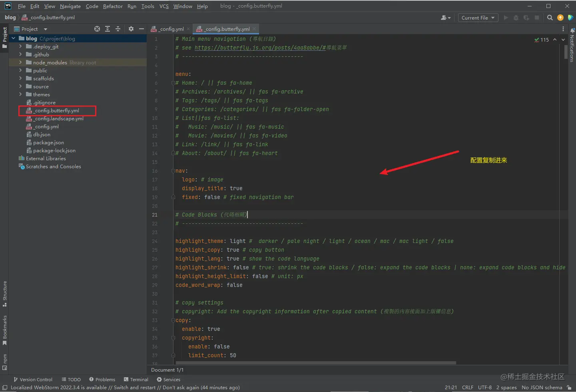This screenshot has height=392, width=576.
Task: Open the Services tool window
Action: 169,380
